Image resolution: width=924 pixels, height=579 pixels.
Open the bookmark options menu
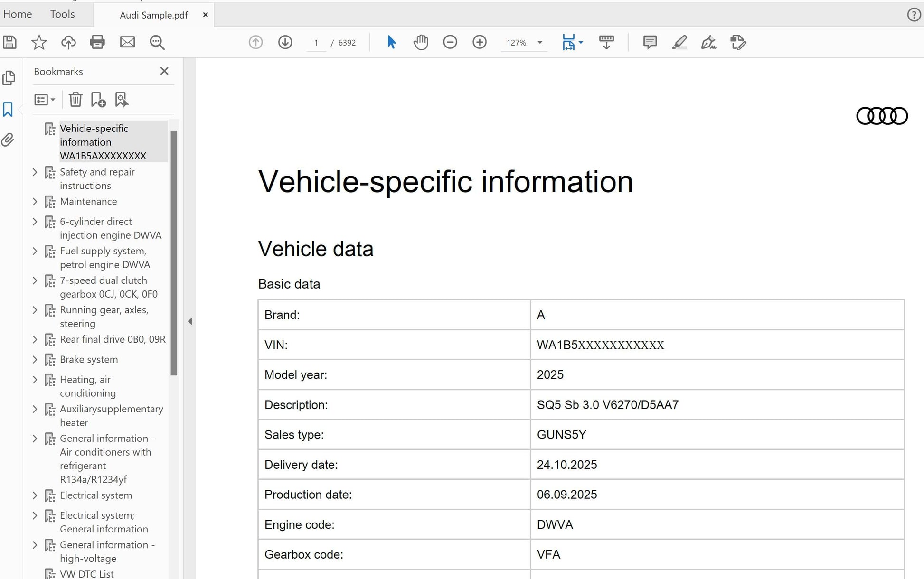coord(44,99)
